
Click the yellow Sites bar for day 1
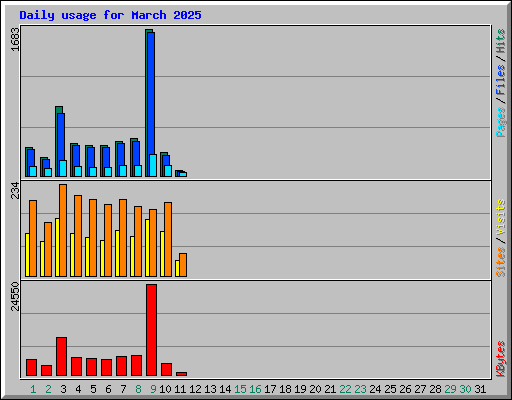pos(27,255)
